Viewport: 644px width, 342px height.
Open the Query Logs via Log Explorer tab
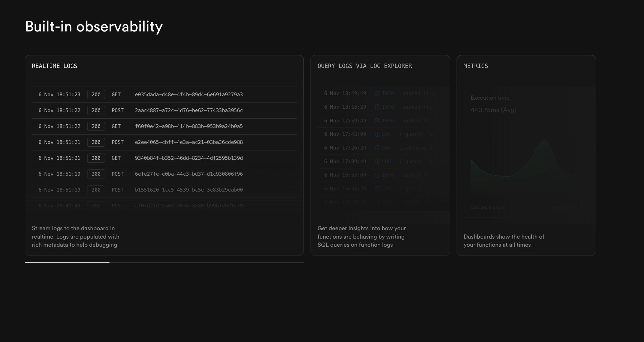(x=365, y=66)
